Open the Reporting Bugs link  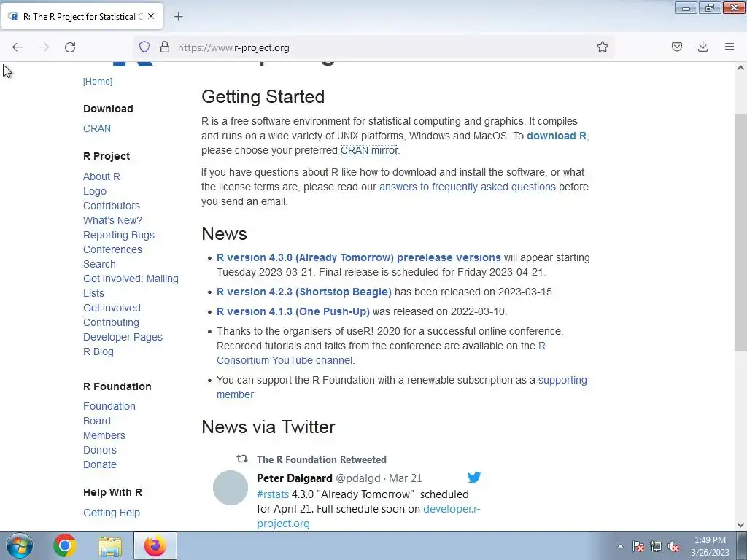119,235
